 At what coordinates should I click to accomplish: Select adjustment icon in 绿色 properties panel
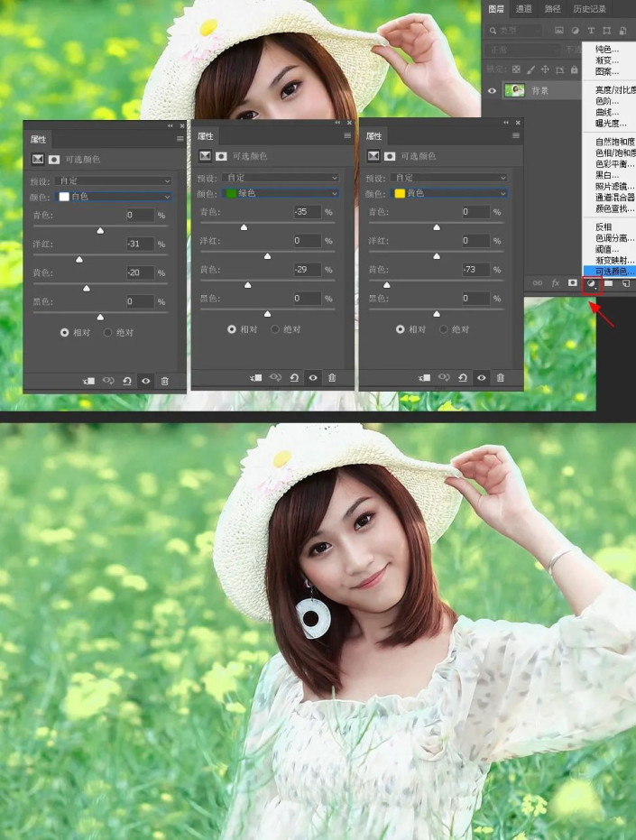(x=205, y=156)
